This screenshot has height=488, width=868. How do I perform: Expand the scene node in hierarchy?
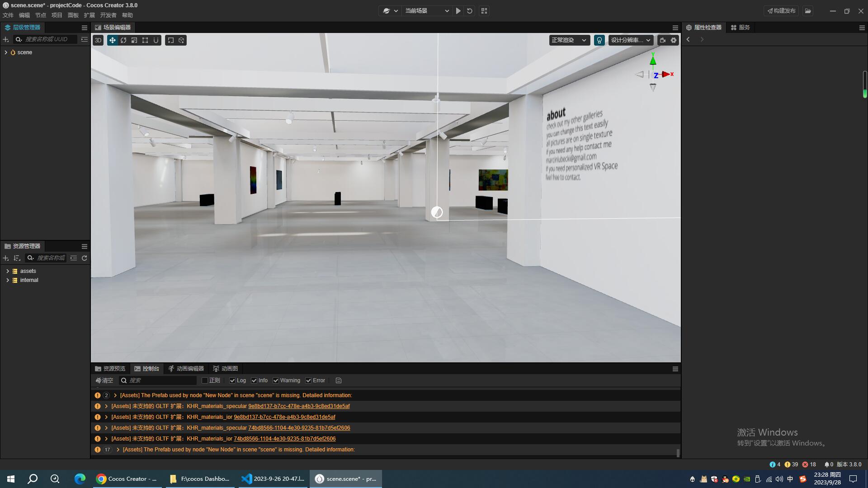6,52
